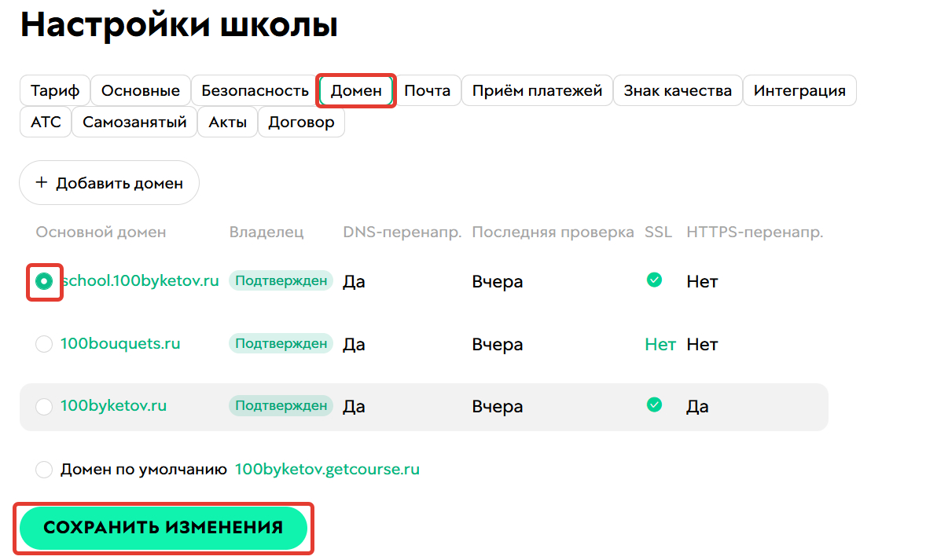
Task: Select school.100byketov.ru as main domain
Action: point(44,281)
